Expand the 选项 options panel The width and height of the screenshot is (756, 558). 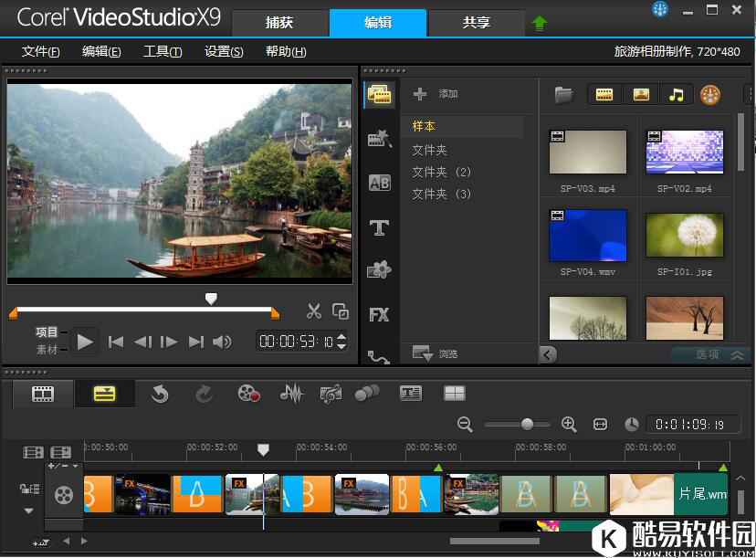point(736,355)
